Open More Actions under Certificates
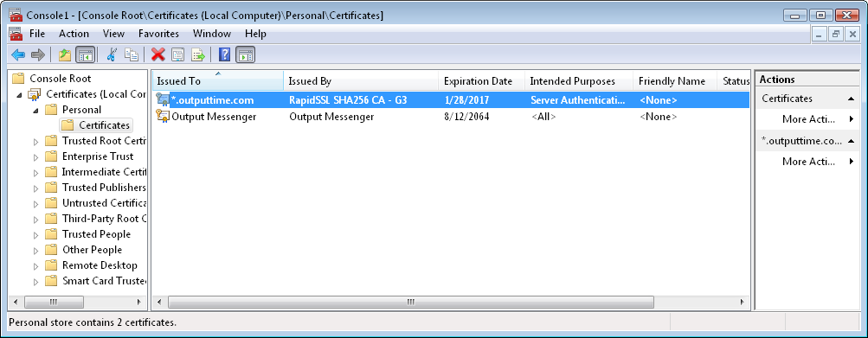 pyautogui.click(x=808, y=119)
